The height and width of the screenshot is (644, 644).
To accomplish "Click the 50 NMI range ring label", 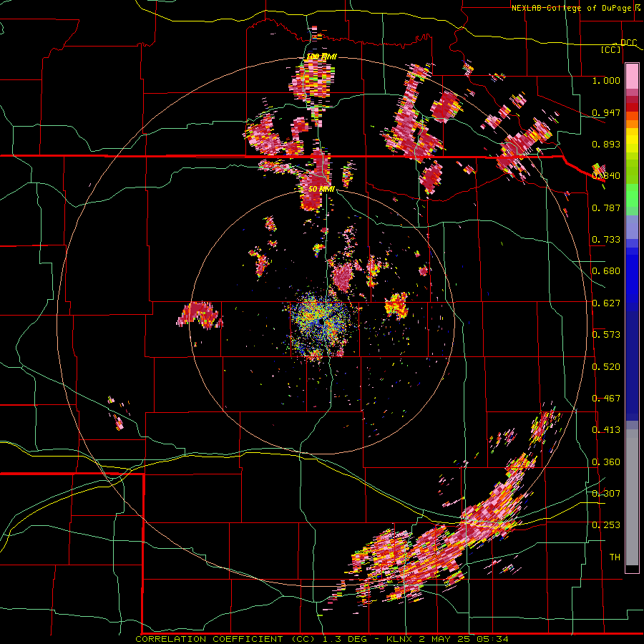I will pyautogui.click(x=321, y=190).
